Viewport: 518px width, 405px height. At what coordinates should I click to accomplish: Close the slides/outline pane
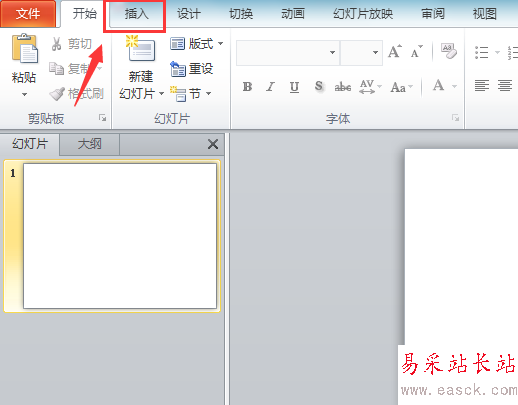(213, 144)
